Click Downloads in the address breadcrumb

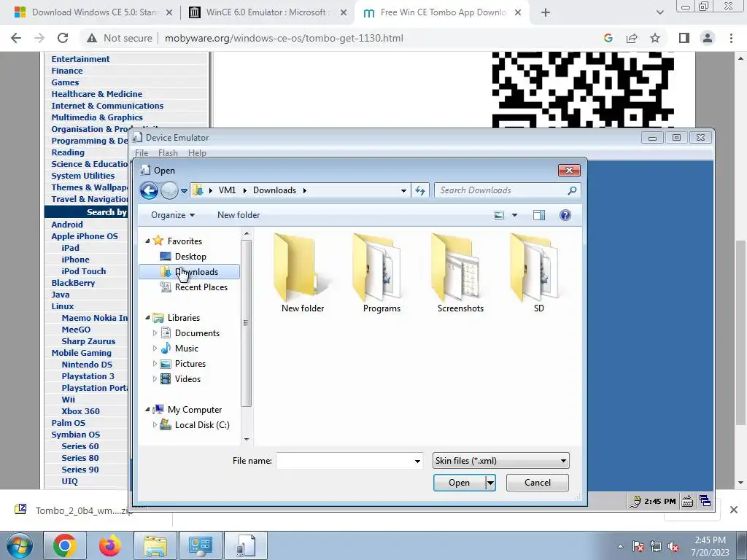(x=274, y=190)
